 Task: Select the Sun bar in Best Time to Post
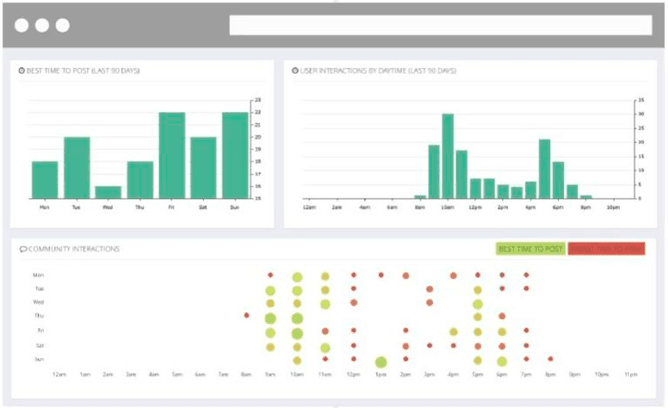click(235, 155)
